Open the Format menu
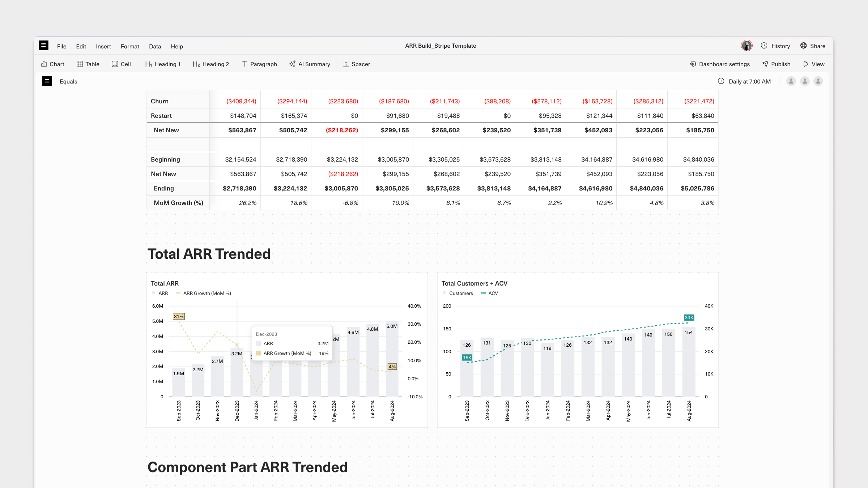This screenshot has width=868, height=488. coord(130,46)
